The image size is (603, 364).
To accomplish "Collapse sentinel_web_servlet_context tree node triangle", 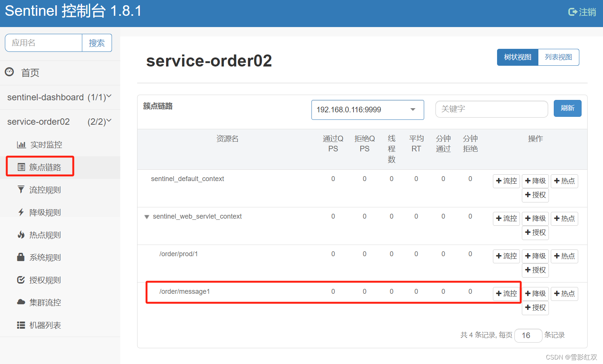I will click(147, 217).
